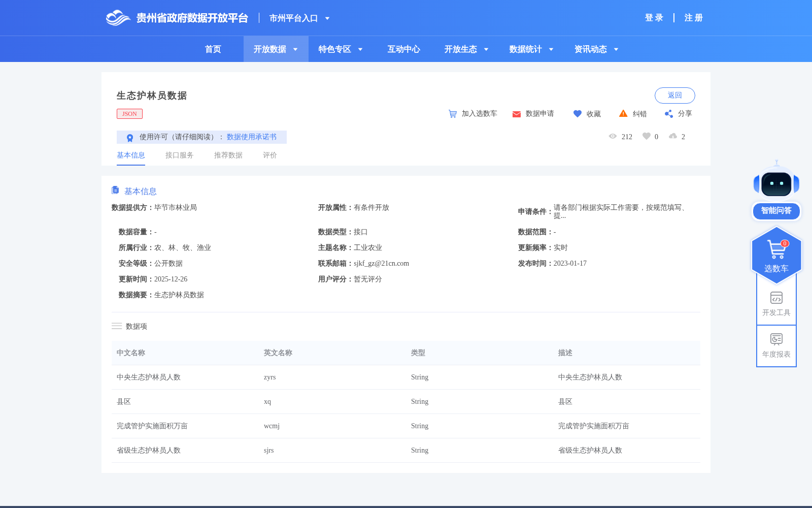Switch to the 接口服务 tab
This screenshot has width=812, height=508.
click(180, 155)
